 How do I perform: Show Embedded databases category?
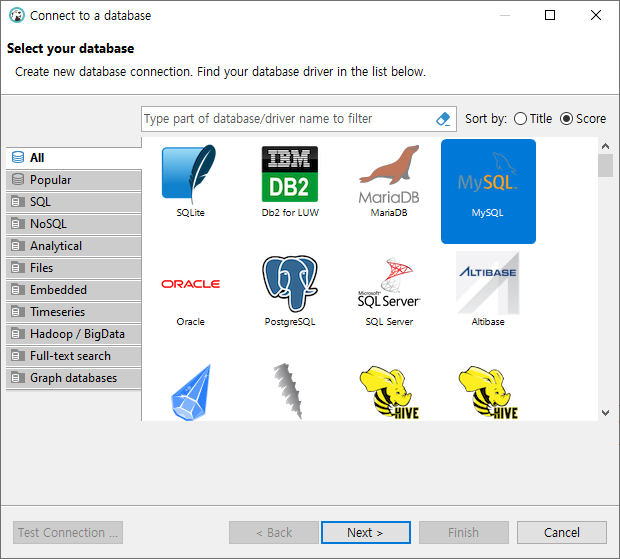(x=74, y=290)
